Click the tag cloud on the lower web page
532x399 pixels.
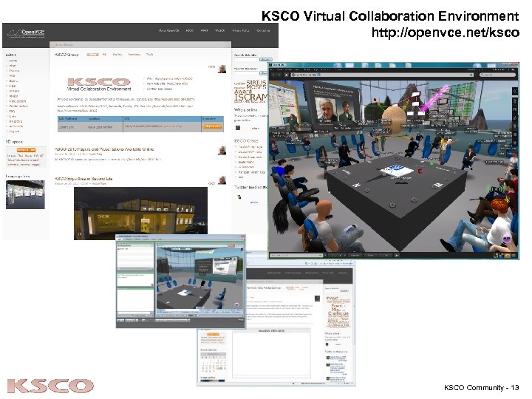(338, 312)
